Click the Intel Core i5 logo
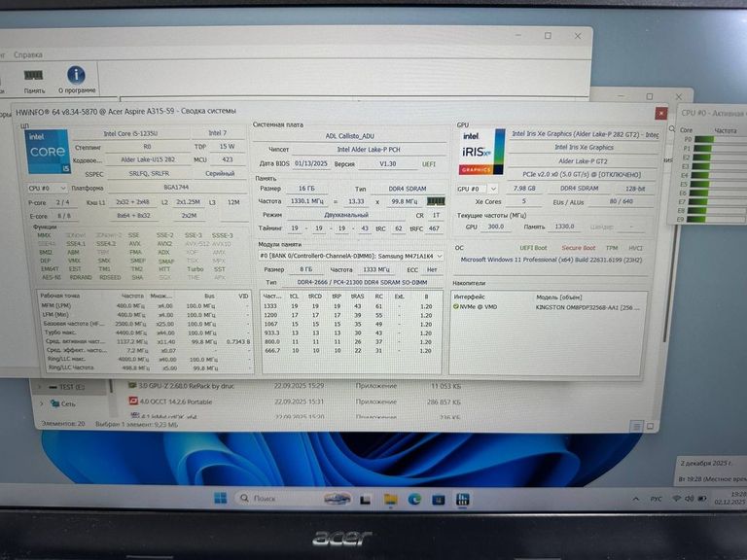Viewport: 747px width, 560px height. pyautogui.click(x=46, y=151)
